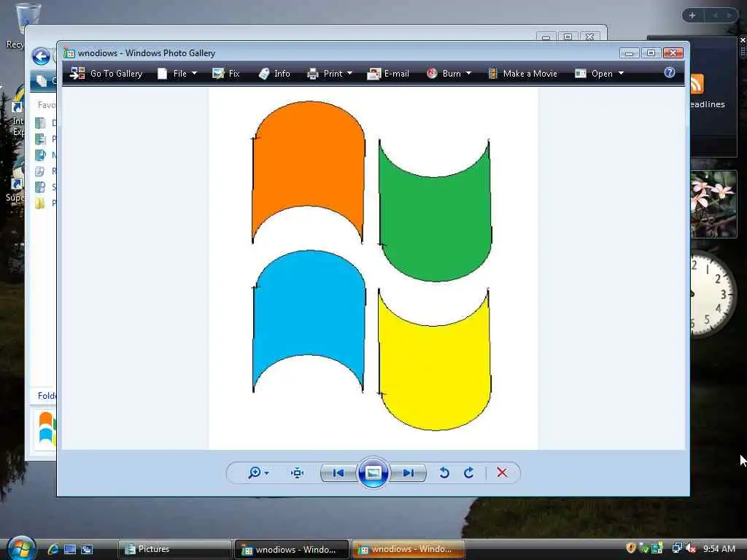Viewport: 747px width, 560px height.
Task: Open the zoom level dropdown arrow
Action: click(x=266, y=472)
